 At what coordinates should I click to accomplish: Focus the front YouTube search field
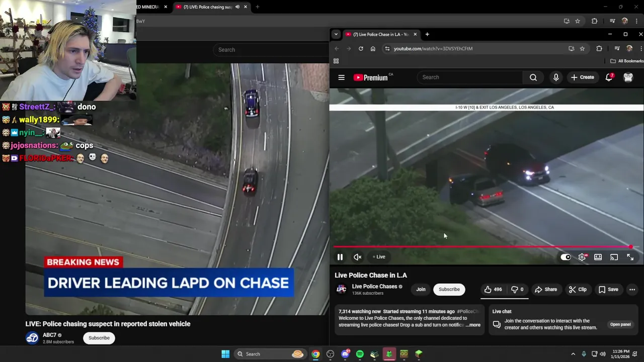(470, 77)
